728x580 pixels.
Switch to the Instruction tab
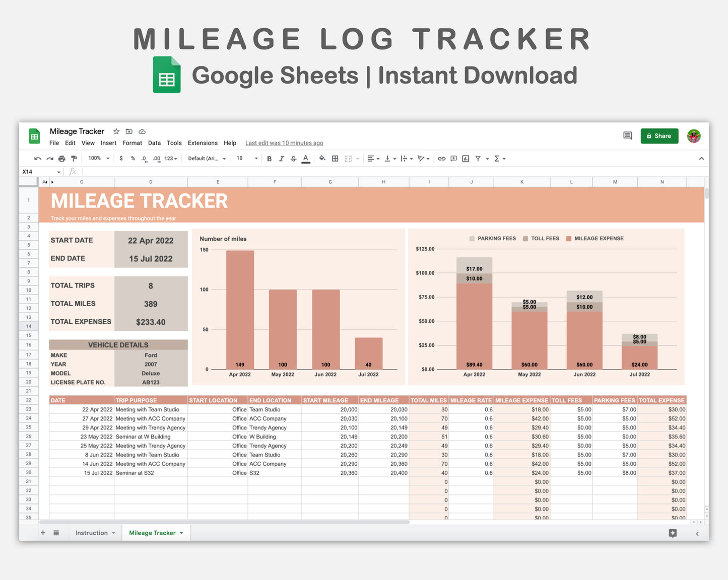pos(92,533)
